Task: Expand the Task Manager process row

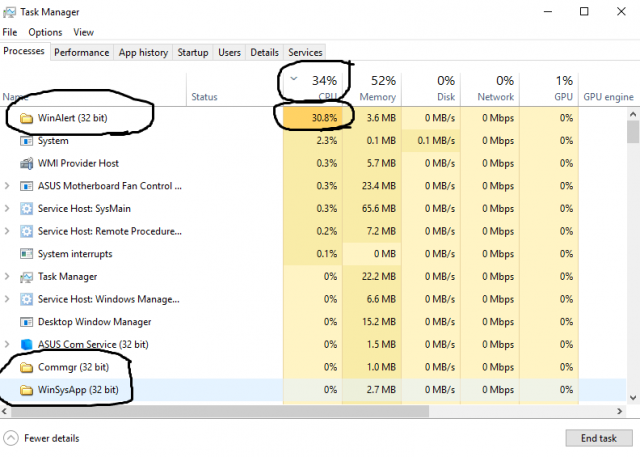Action: [9, 276]
